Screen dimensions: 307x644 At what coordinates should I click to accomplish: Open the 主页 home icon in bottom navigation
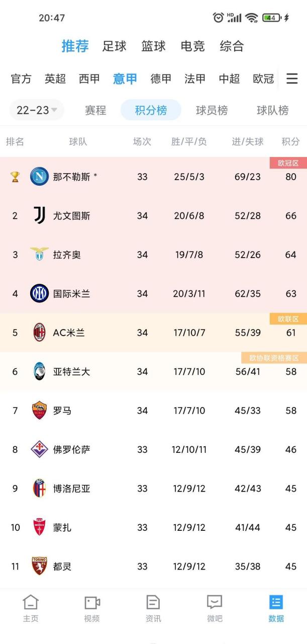[31, 607]
